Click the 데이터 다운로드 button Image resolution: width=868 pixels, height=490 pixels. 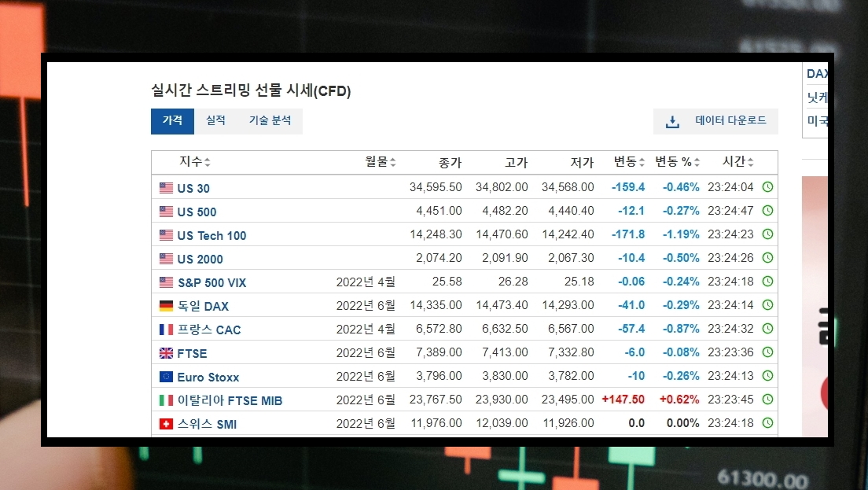coord(715,121)
